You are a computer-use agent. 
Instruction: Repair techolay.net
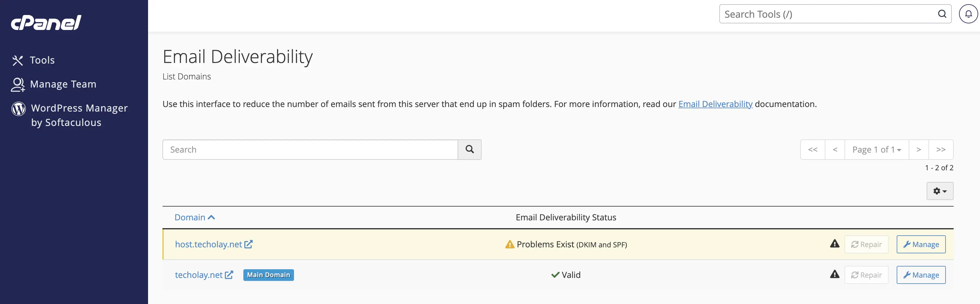click(x=866, y=275)
